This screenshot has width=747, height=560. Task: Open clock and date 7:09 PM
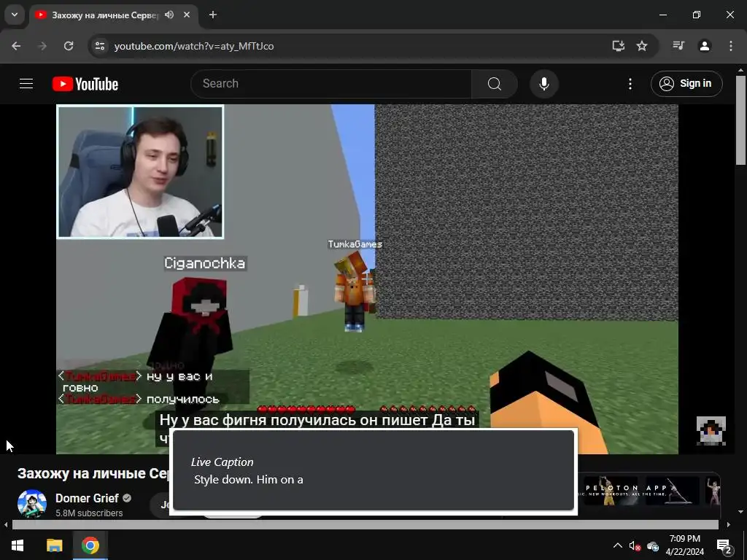coord(684,545)
